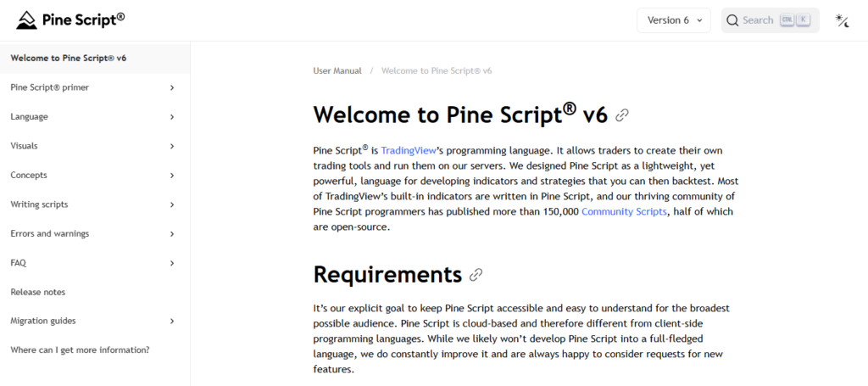The height and width of the screenshot is (386, 868).
Task: Click the K key hint in search box
Action: click(804, 20)
